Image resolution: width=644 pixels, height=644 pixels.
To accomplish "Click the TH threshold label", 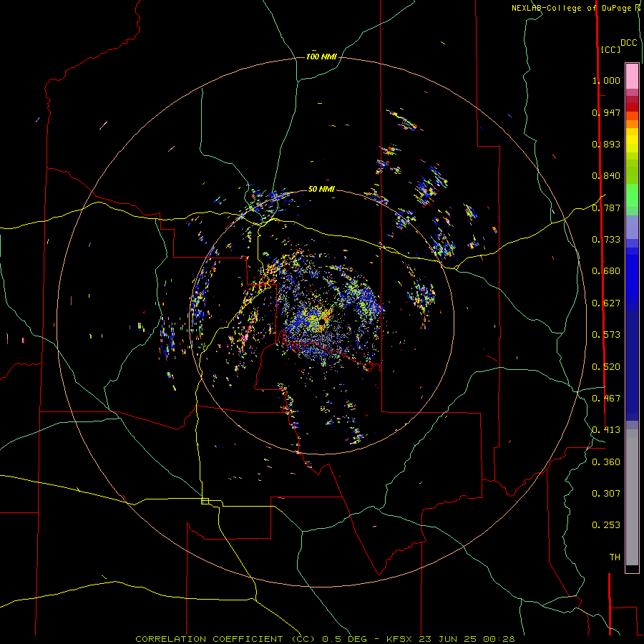I will (x=615, y=557).
